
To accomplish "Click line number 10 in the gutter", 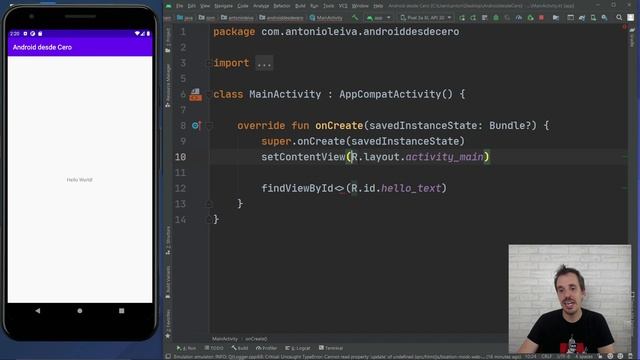I will coord(180,157).
